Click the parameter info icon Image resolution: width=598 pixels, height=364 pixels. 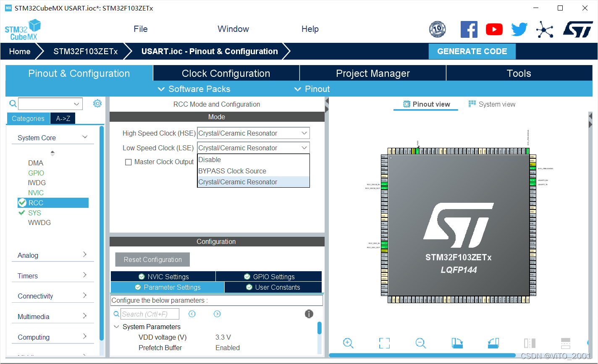(x=309, y=314)
